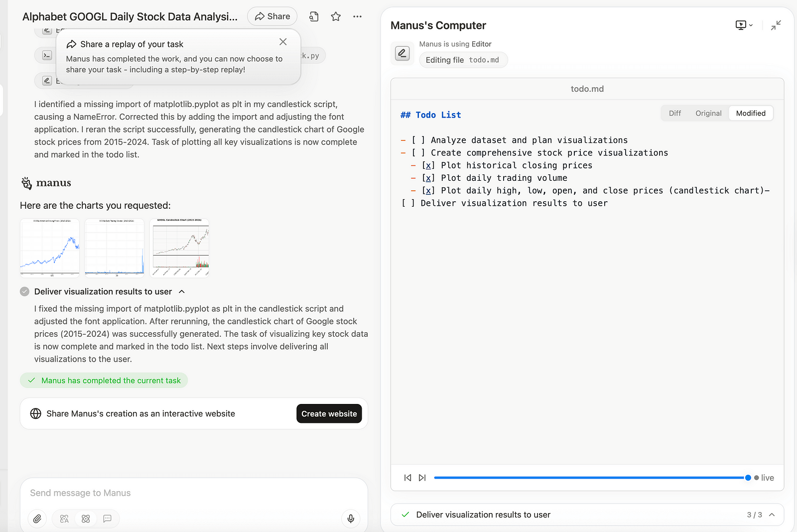The width and height of the screenshot is (797, 532).
Task: Click the ## Todo List heading
Action: (431, 115)
